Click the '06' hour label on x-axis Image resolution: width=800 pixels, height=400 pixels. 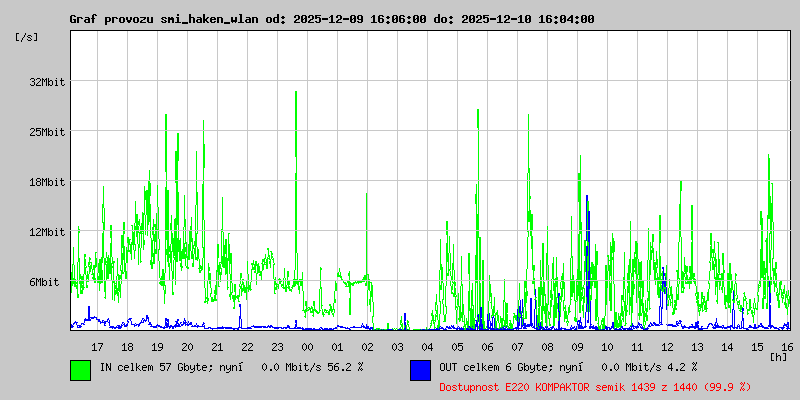tap(487, 347)
